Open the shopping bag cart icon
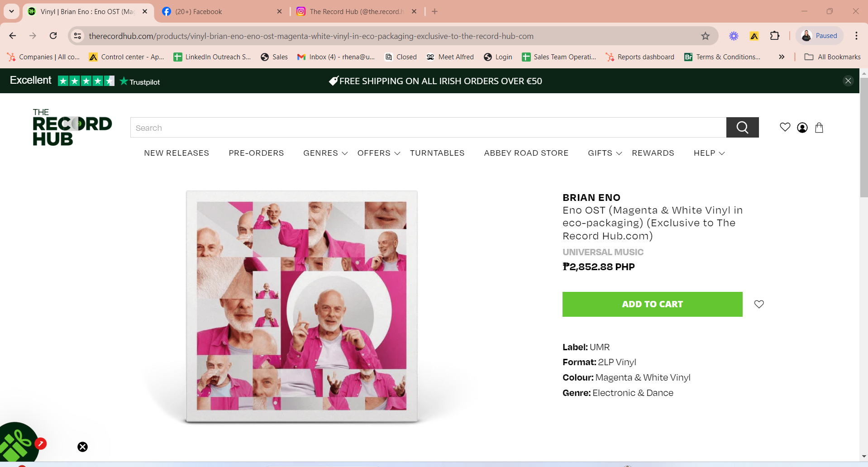868x467 pixels. tap(819, 128)
